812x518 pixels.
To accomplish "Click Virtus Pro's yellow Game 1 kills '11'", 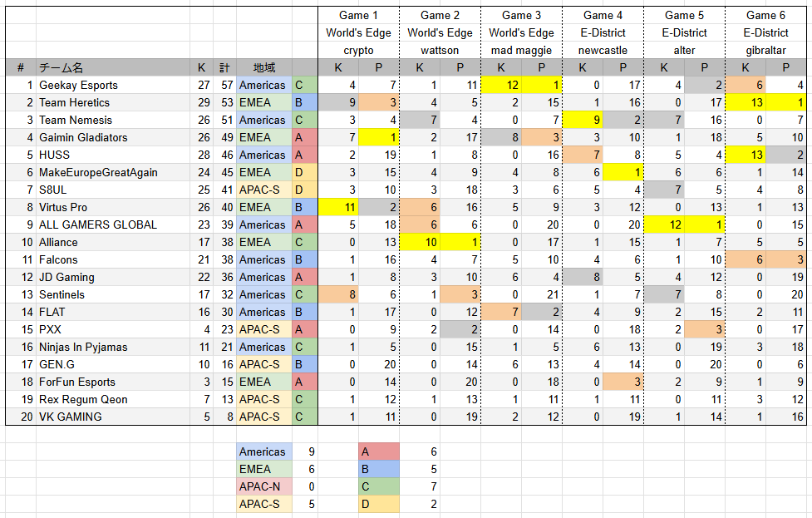I will click(338, 207).
